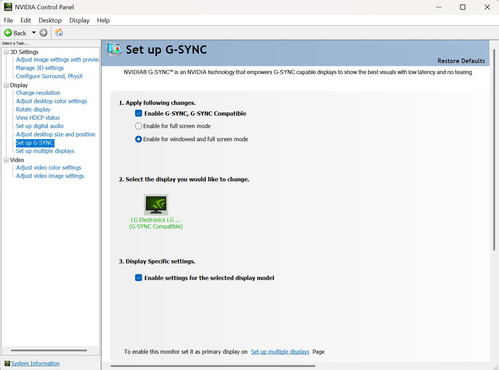Image resolution: width=499 pixels, height=370 pixels.
Task: Click the Forward navigation arrow icon
Action: [43, 33]
